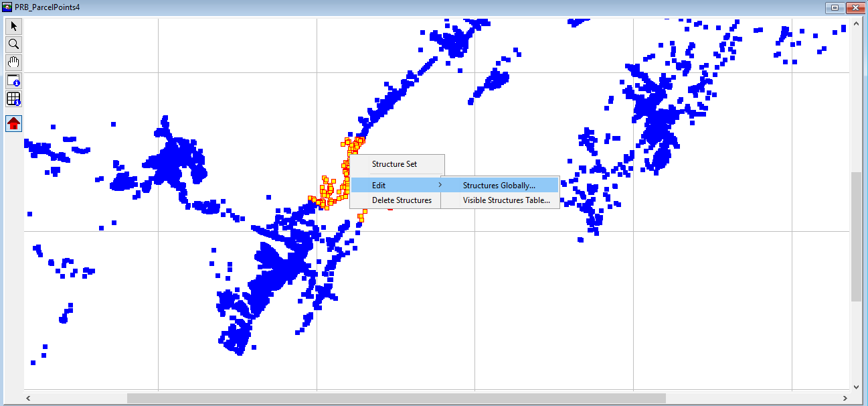Select the red house structure tool

(13, 123)
